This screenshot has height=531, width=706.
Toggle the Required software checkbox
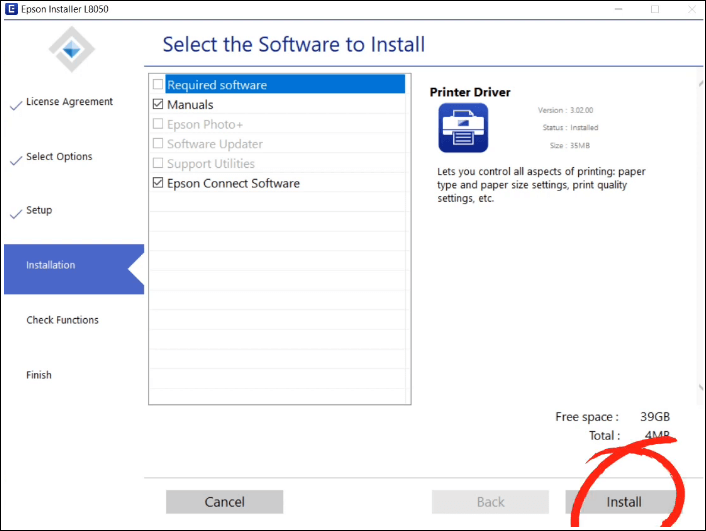pyautogui.click(x=158, y=85)
